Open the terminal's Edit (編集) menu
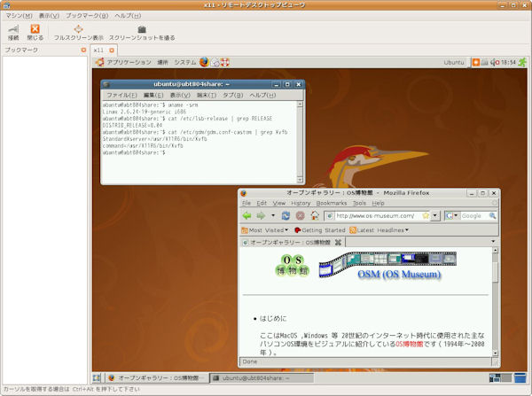The height and width of the screenshot is (396, 532). point(153,96)
